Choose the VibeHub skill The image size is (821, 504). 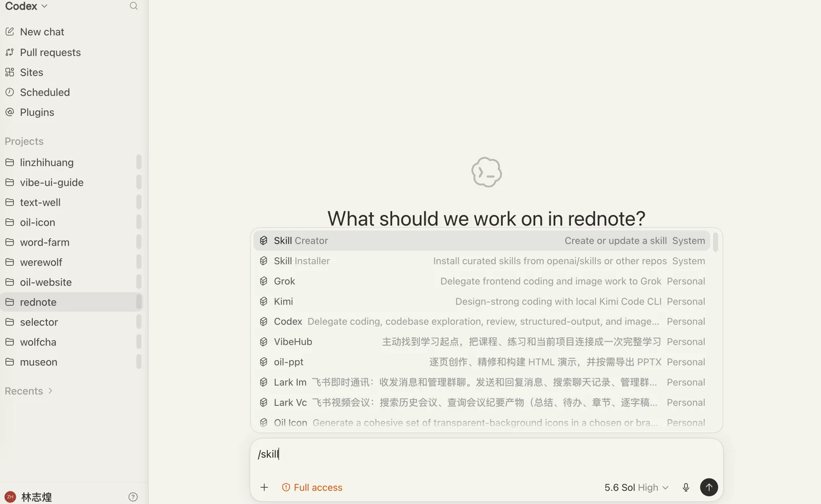pos(482,342)
